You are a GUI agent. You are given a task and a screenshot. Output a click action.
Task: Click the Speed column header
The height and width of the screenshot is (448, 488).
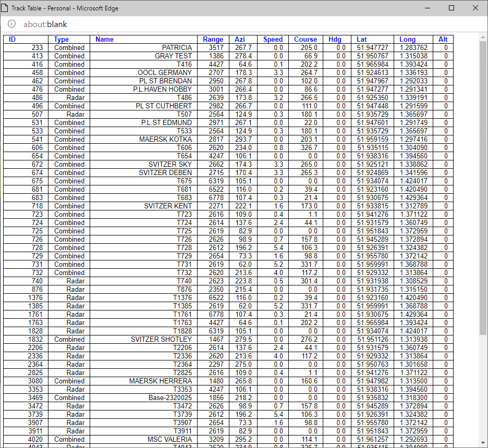(273, 39)
